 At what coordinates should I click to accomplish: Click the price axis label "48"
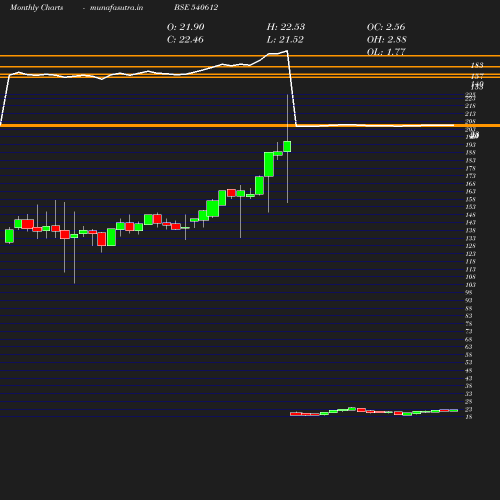(x=469, y=370)
